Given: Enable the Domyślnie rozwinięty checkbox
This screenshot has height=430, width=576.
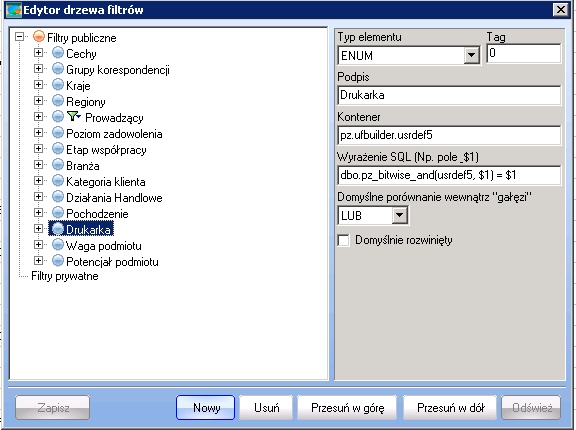Looking at the screenshot, I should [343, 241].
